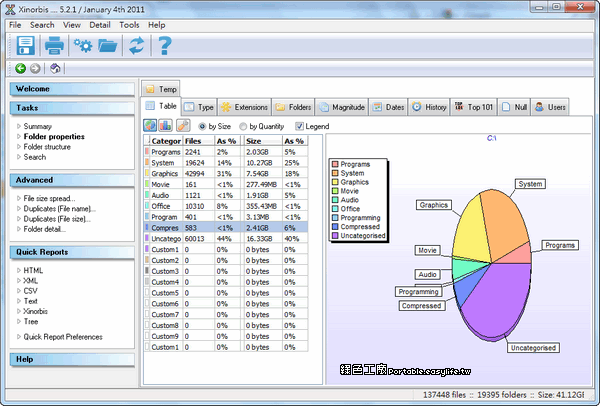Sort by the Size column header
Viewport: 600px width, 406px height.
(x=262, y=141)
